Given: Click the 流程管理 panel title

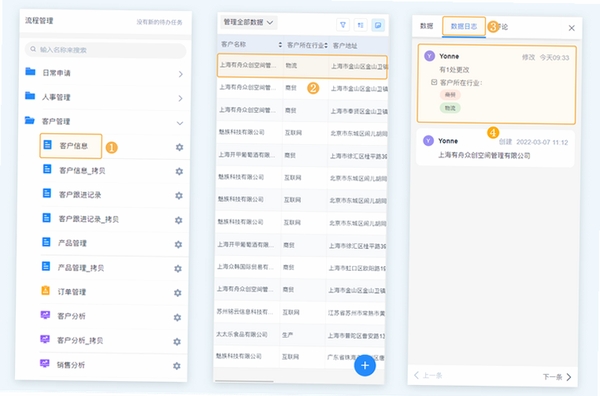Looking at the screenshot, I should coord(39,21).
